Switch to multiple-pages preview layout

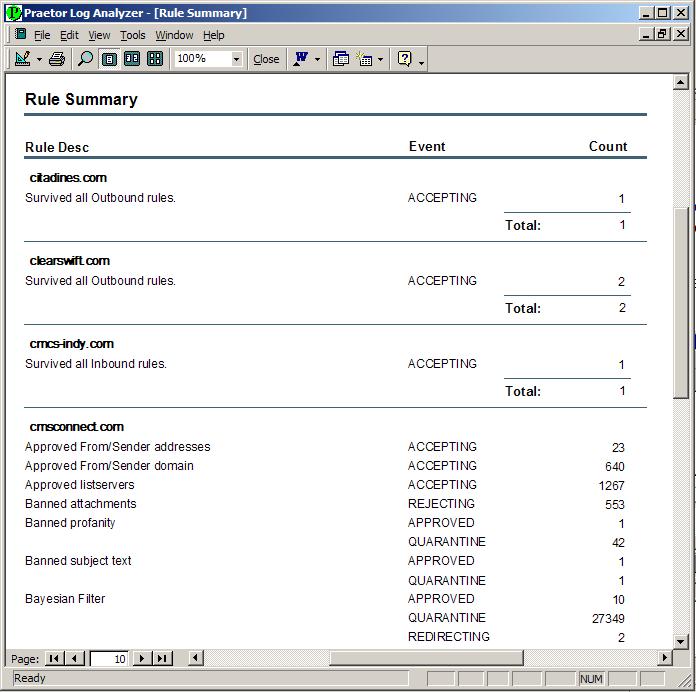coord(155,59)
